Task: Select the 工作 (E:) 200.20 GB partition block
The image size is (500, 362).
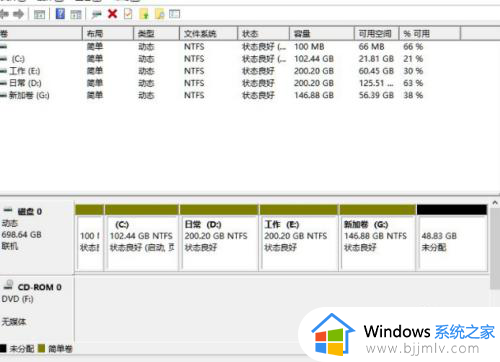Action: point(299,238)
